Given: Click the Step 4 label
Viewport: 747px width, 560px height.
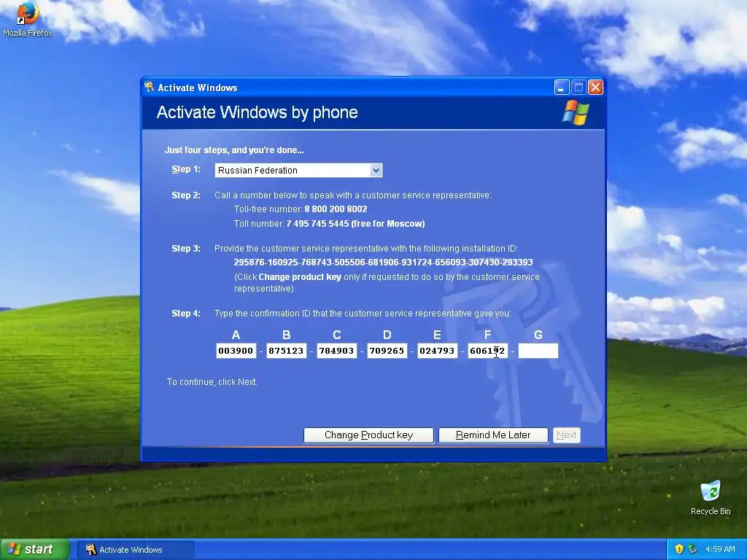Looking at the screenshot, I should tap(186, 314).
